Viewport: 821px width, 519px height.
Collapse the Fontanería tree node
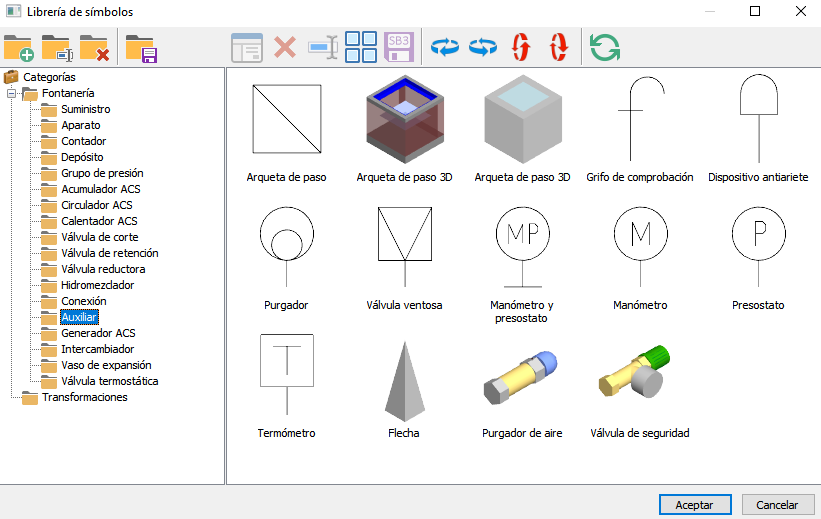(x=11, y=94)
